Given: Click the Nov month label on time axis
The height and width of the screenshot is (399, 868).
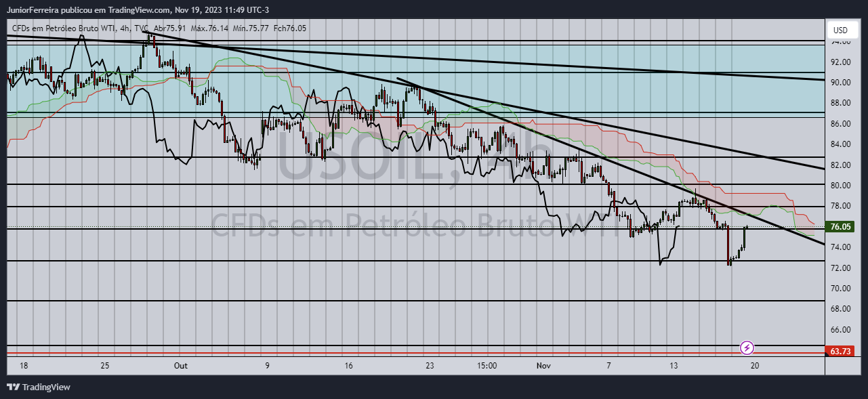Looking at the screenshot, I should point(543,366).
